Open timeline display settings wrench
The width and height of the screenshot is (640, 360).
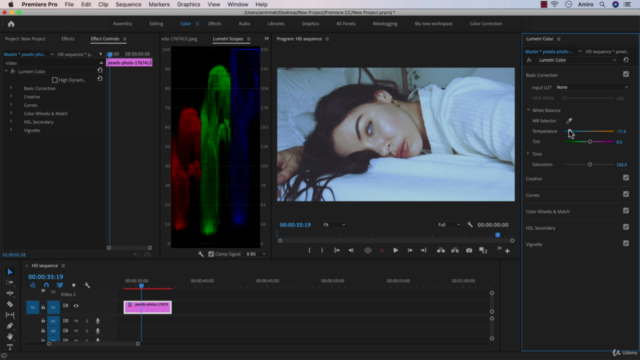[87, 285]
